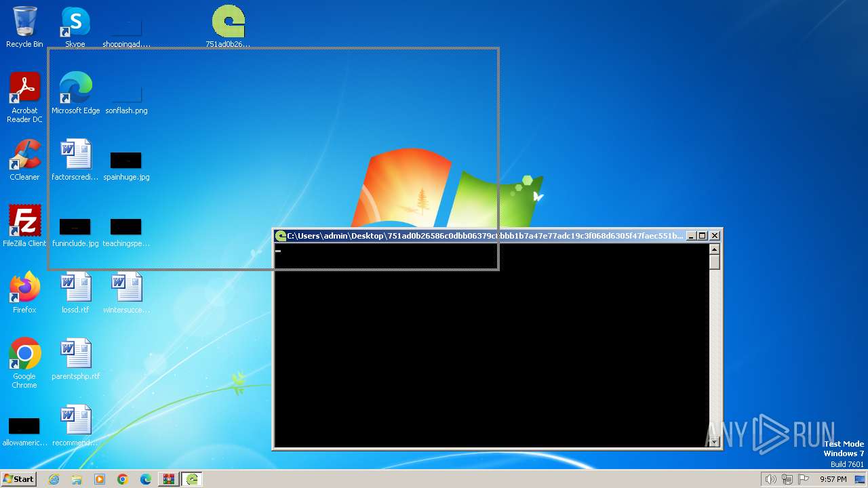Click inside the console text area
This screenshot has height=488, width=868.
[491, 346]
